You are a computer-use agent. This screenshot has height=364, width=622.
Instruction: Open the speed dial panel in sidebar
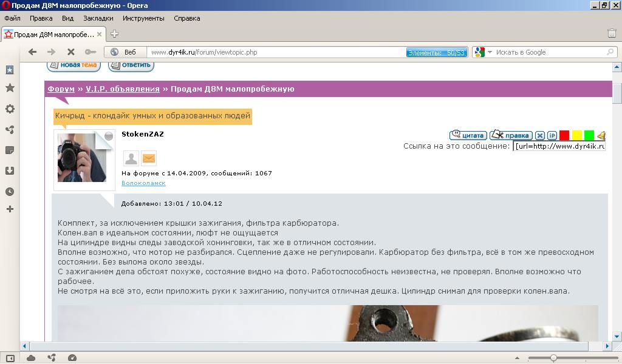[x=10, y=70]
